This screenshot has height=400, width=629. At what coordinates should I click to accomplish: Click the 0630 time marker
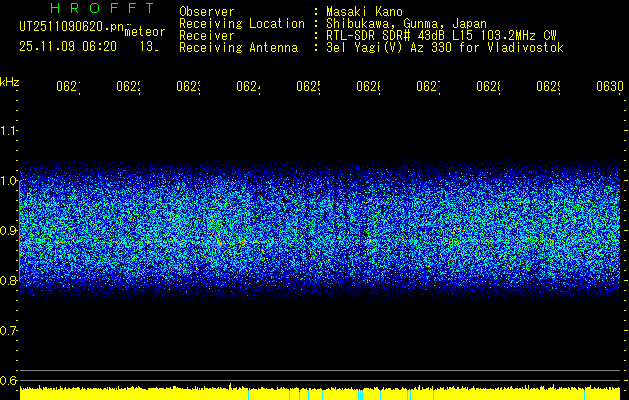point(609,87)
